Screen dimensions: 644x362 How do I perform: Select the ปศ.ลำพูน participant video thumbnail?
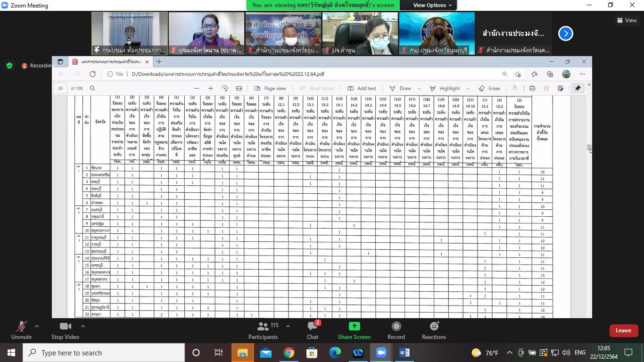point(360,33)
